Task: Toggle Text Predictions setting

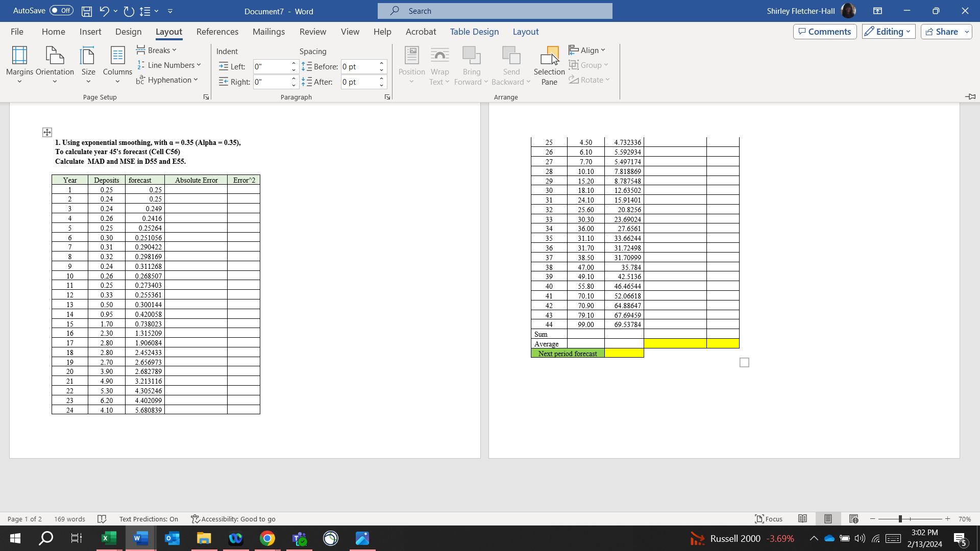Action: click(149, 519)
